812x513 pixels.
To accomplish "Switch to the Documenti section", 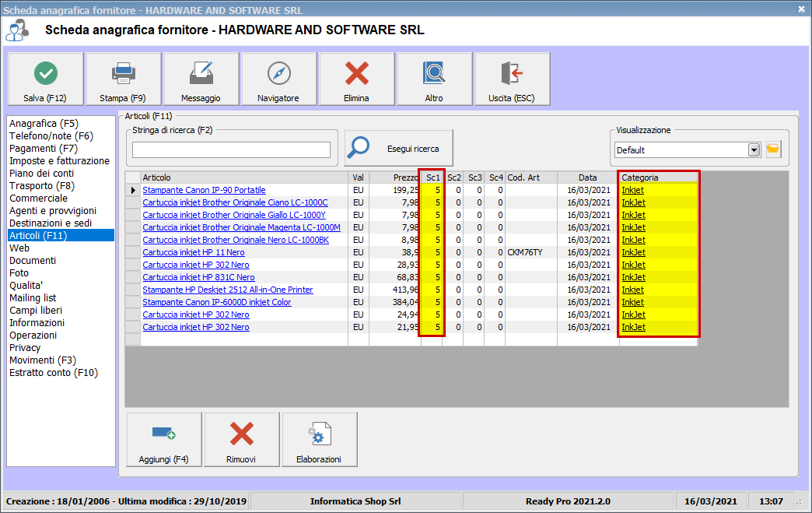I will coord(33,260).
